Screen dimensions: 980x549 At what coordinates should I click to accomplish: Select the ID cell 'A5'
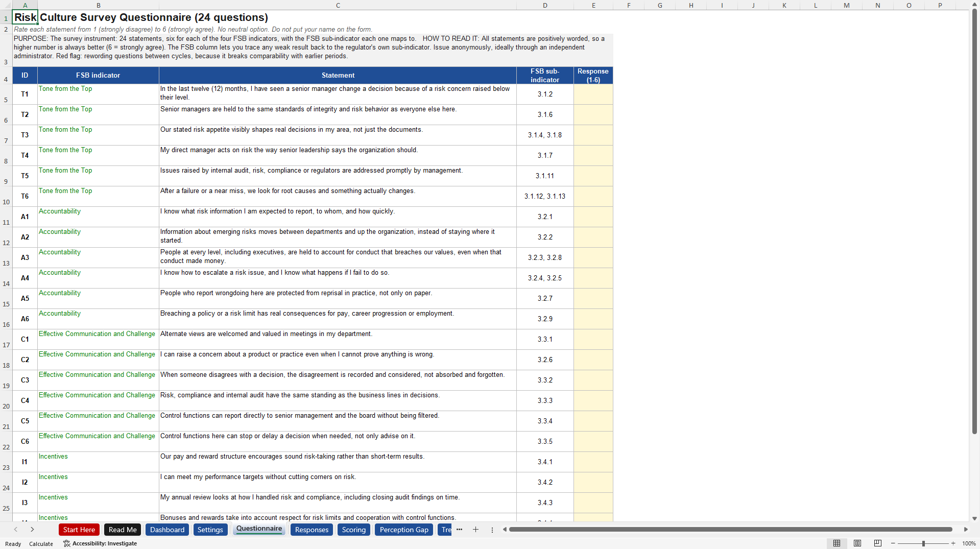click(x=25, y=299)
